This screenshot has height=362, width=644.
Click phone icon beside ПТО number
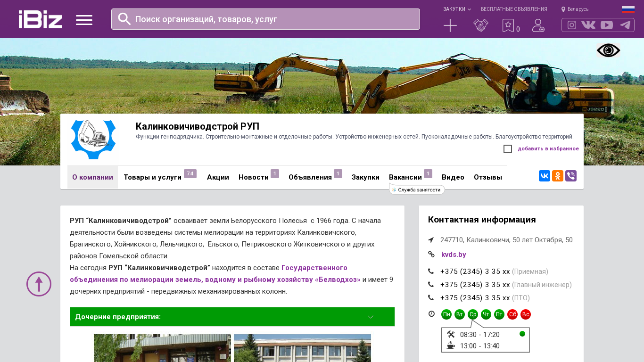pyautogui.click(x=431, y=298)
